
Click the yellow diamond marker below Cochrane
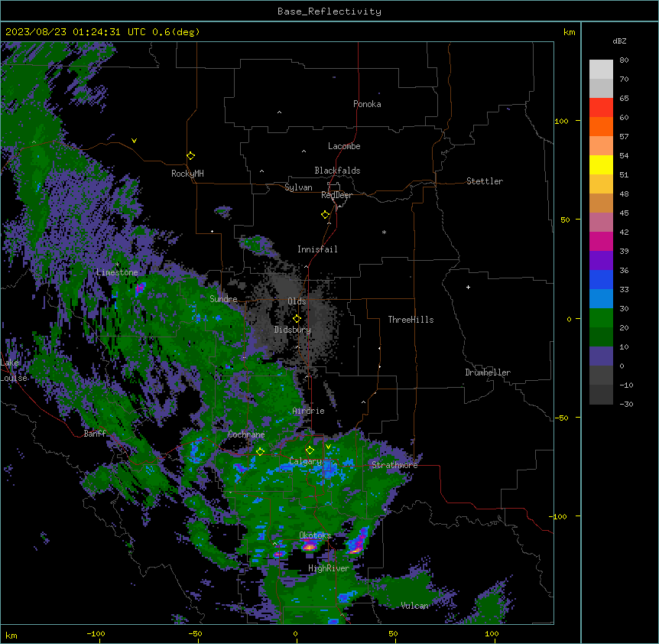(260, 451)
